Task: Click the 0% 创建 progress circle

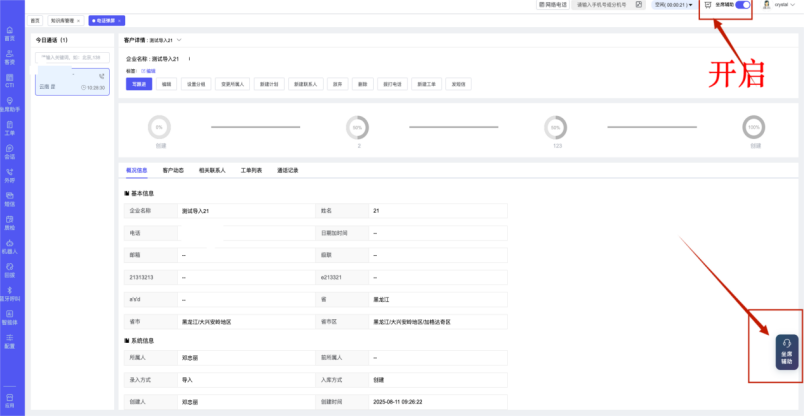Action: pos(159,128)
